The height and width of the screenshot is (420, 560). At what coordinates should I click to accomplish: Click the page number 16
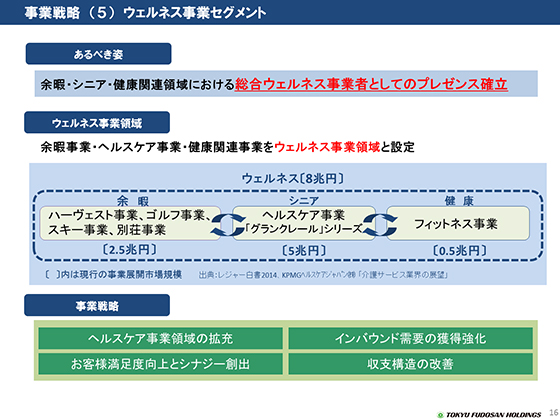[x=554, y=413]
